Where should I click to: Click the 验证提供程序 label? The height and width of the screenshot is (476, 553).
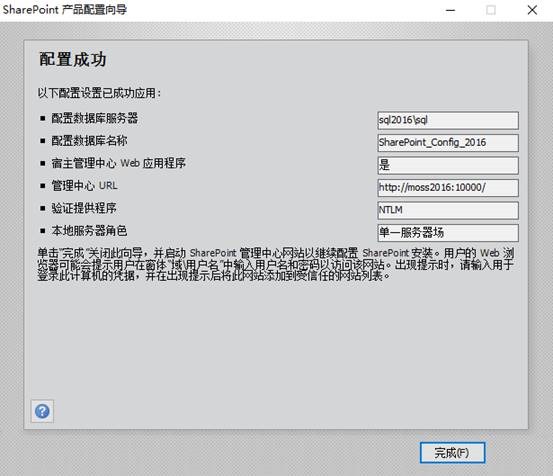pyautogui.click(x=84, y=208)
